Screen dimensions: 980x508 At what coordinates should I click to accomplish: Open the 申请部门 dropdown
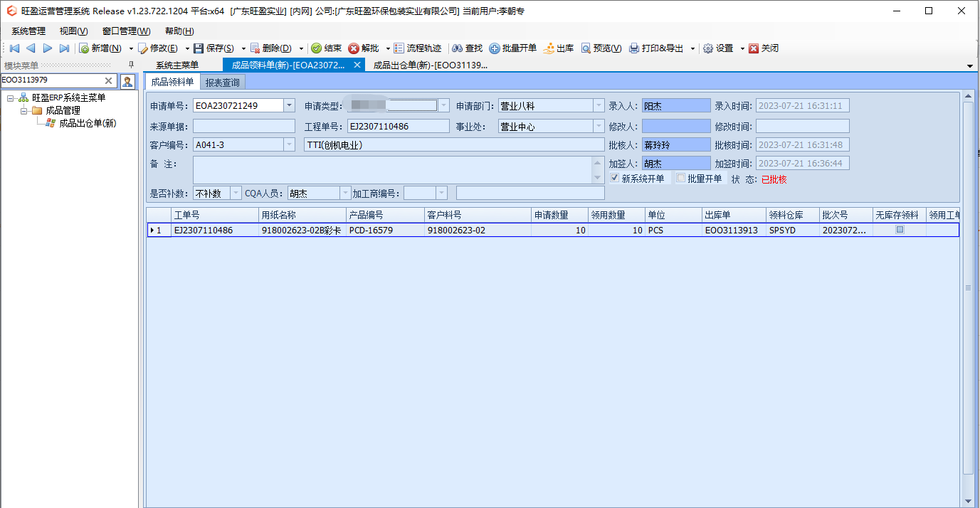point(599,105)
